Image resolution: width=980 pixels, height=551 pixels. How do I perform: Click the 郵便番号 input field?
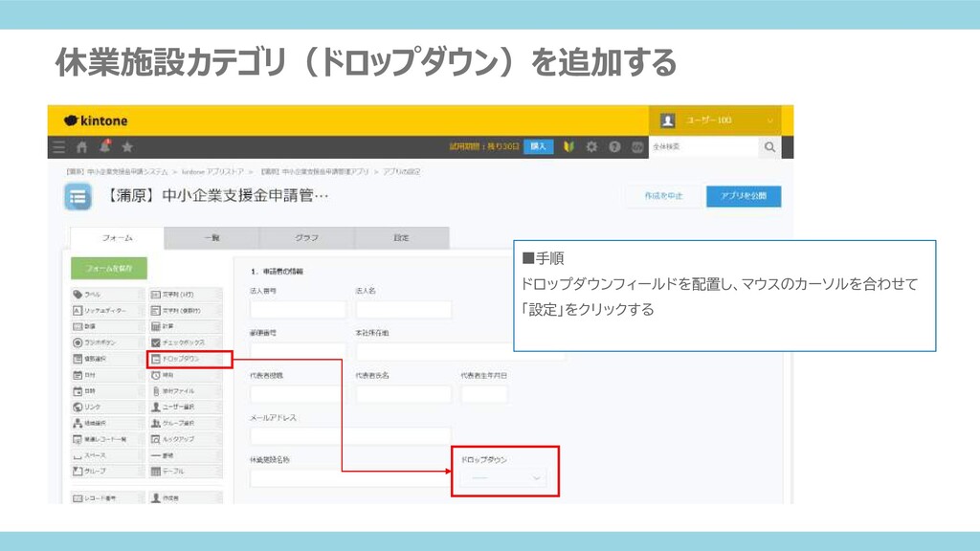click(299, 351)
